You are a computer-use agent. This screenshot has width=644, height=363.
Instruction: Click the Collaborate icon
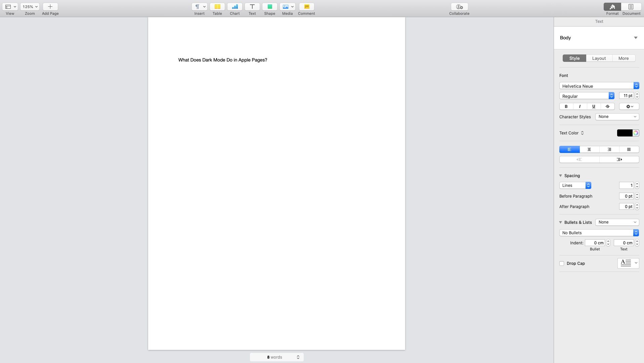[459, 7]
